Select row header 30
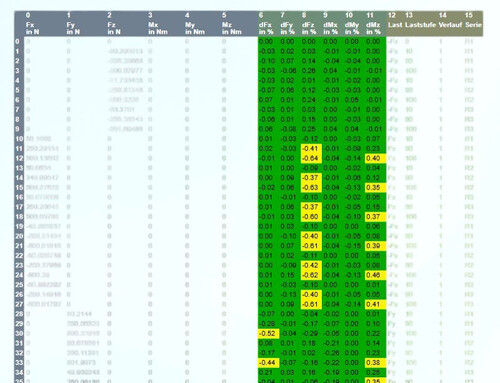 [x=19, y=333]
